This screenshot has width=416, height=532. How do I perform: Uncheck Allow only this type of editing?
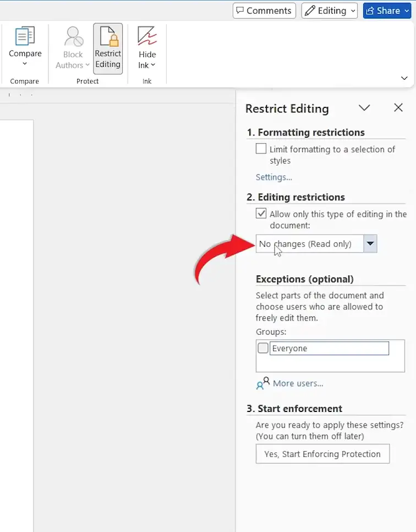261,214
